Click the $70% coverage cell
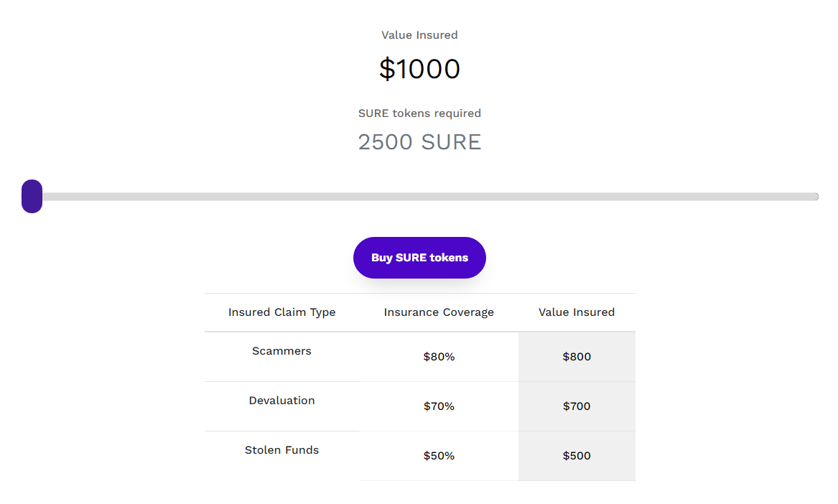 point(439,406)
